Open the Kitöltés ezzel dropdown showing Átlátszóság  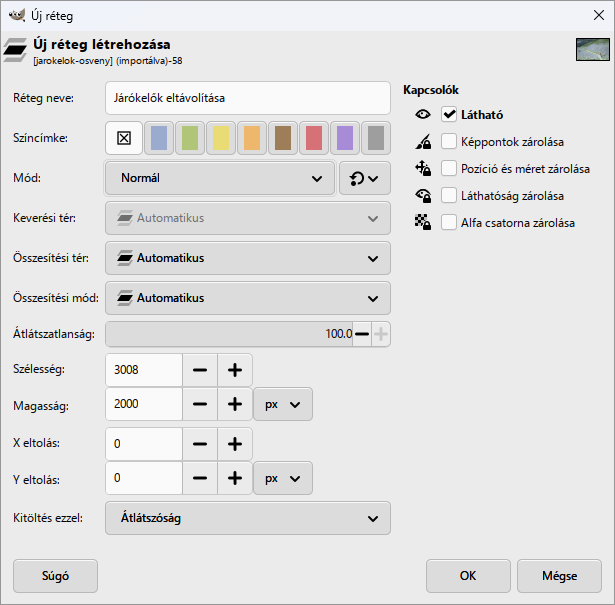coord(248,518)
